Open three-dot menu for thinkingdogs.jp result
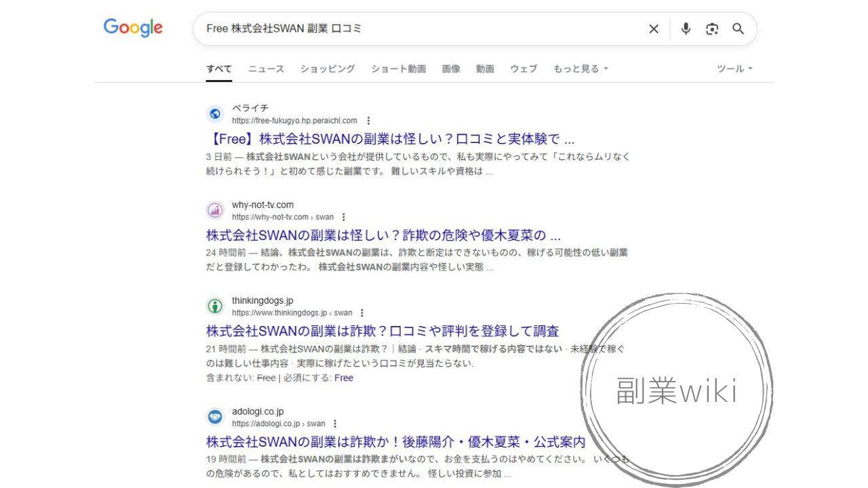868x488 pixels. pyautogui.click(x=361, y=313)
